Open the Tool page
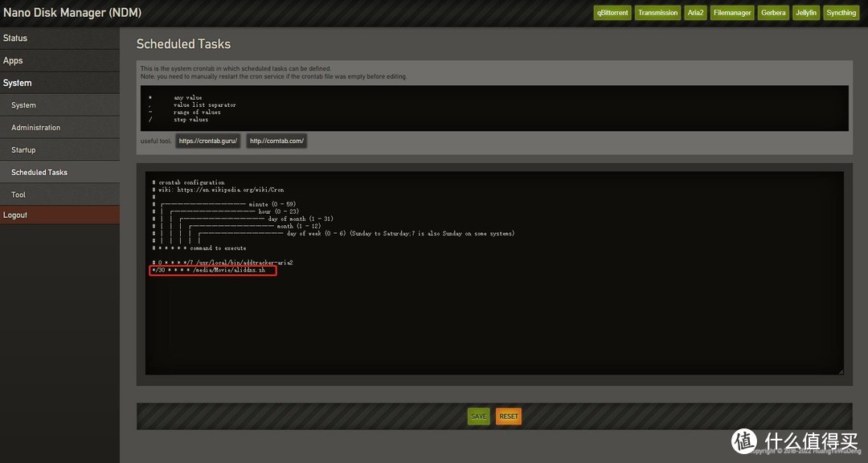 (x=59, y=195)
